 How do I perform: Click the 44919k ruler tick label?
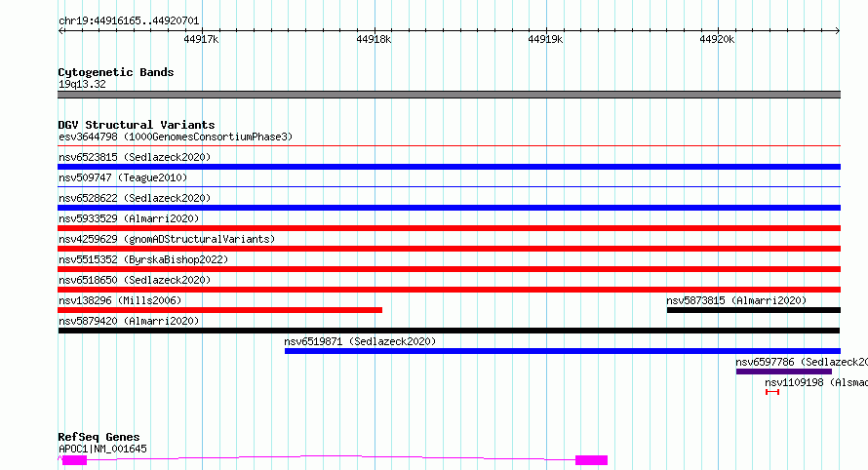point(545,39)
